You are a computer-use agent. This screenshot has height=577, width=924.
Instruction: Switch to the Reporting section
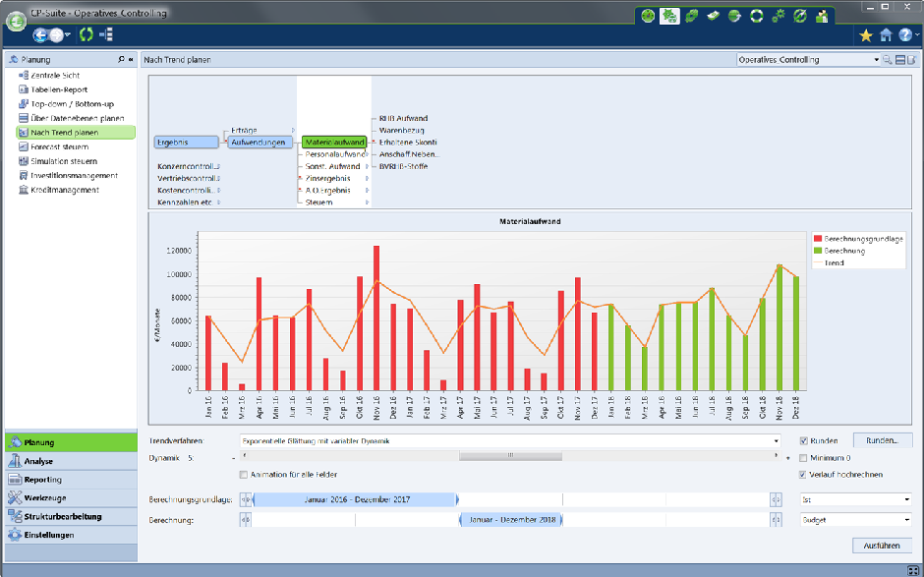click(x=72, y=479)
